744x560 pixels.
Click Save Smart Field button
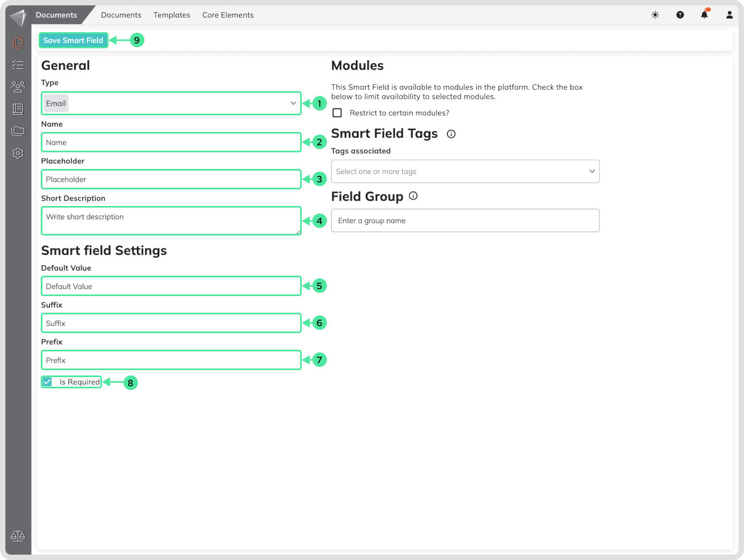[x=73, y=40]
